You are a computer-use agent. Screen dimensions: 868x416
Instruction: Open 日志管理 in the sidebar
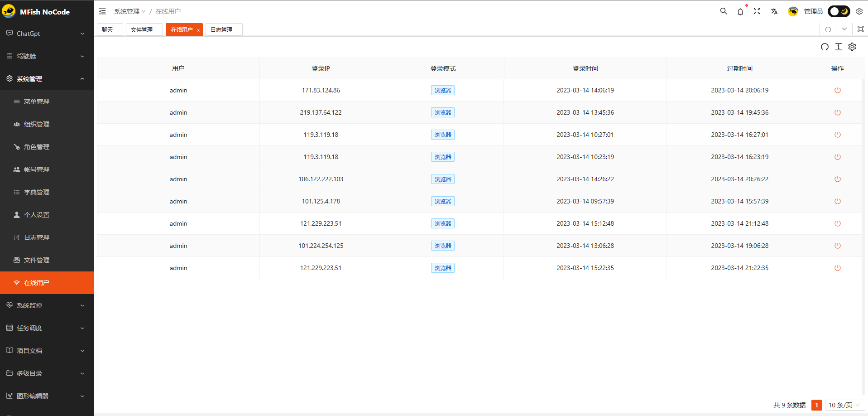47,237
